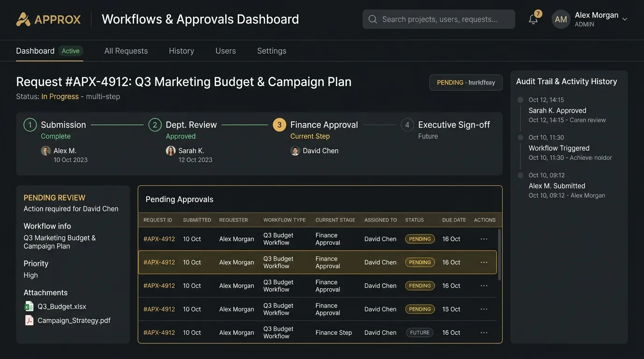Open actions menu on the highlighted row
The width and height of the screenshot is (644, 359).
point(484,262)
